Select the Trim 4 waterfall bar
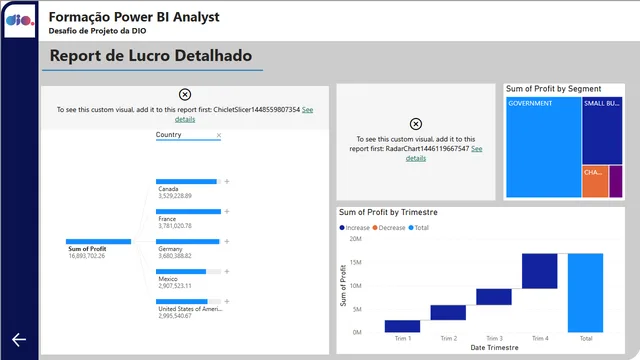Screen dimensions: 640x360 pos(539,271)
